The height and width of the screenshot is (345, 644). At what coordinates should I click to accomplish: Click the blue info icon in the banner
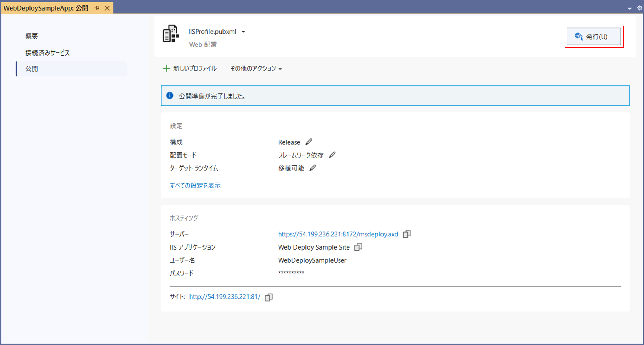tap(170, 96)
